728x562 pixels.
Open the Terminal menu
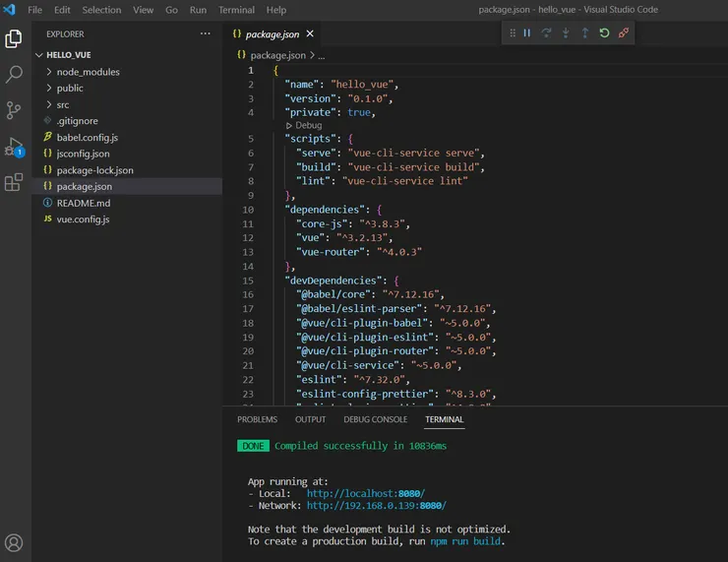point(236,10)
